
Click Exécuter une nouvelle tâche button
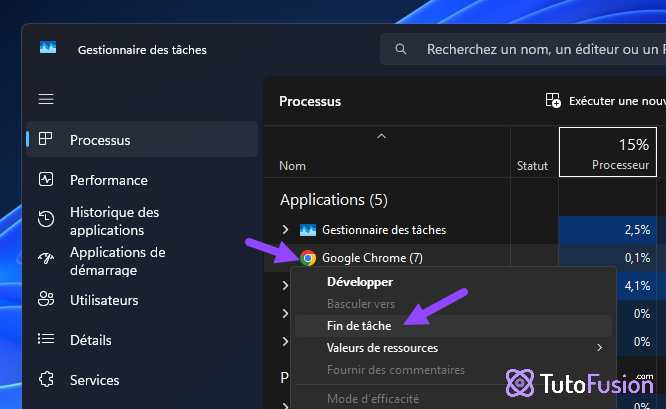pos(606,101)
